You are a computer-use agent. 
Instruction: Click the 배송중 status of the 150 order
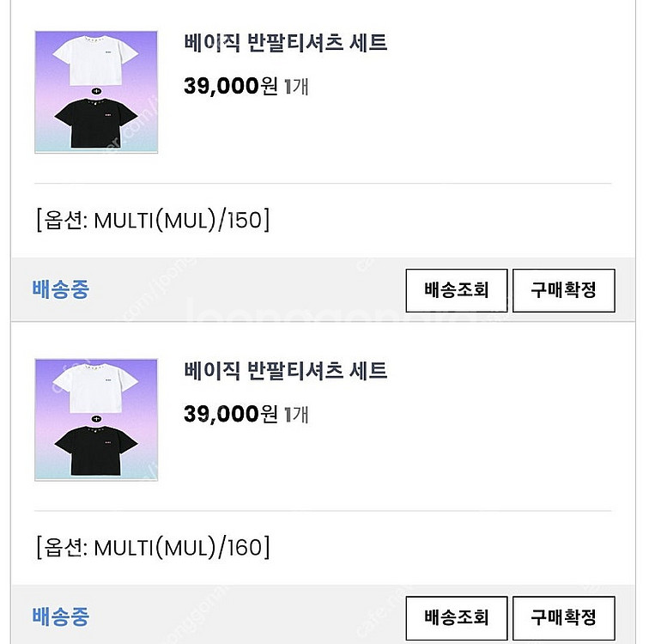(x=61, y=289)
